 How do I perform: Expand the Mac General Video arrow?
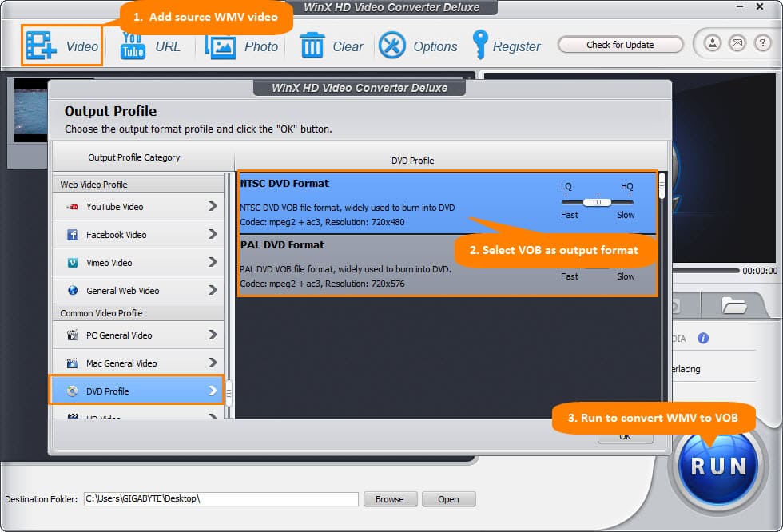(213, 363)
